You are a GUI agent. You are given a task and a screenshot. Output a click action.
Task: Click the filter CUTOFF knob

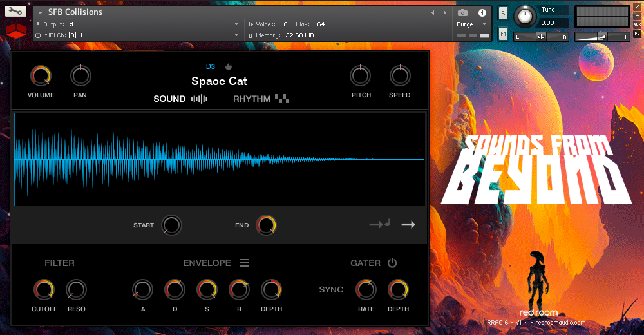click(x=44, y=289)
